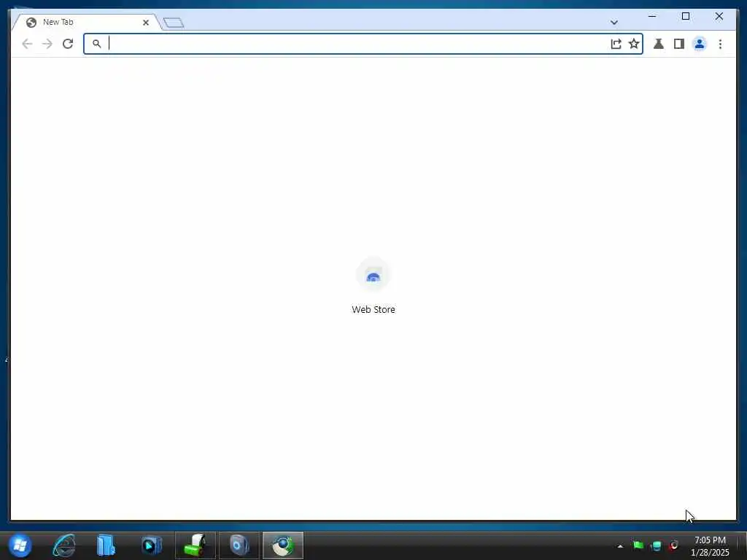Reload the current page
747x560 pixels.
click(68, 44)
